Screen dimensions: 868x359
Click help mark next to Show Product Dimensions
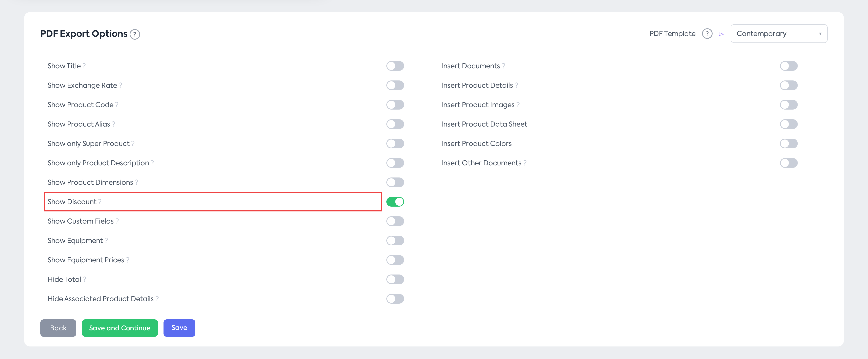point(136,183)
